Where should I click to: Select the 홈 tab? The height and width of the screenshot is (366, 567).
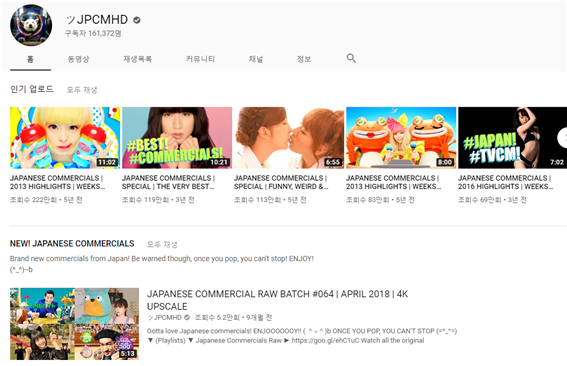coord(30,59)
